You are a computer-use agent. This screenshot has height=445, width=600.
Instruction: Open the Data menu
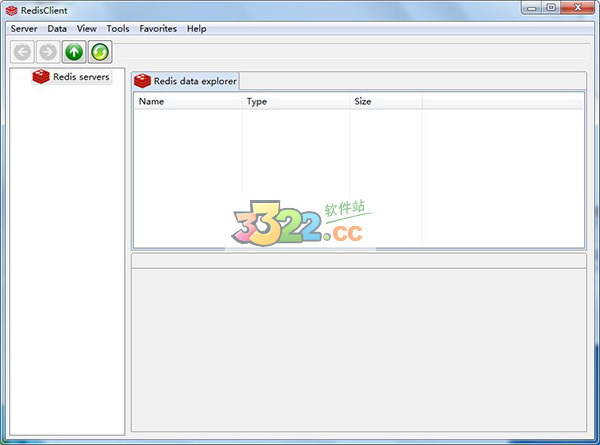pos(57,29)
